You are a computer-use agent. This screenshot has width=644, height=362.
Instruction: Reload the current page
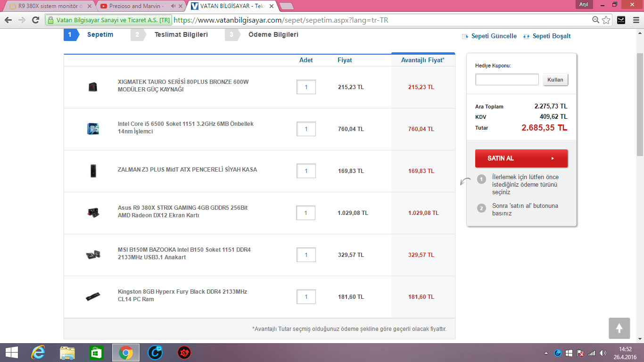tap(35, 20)
